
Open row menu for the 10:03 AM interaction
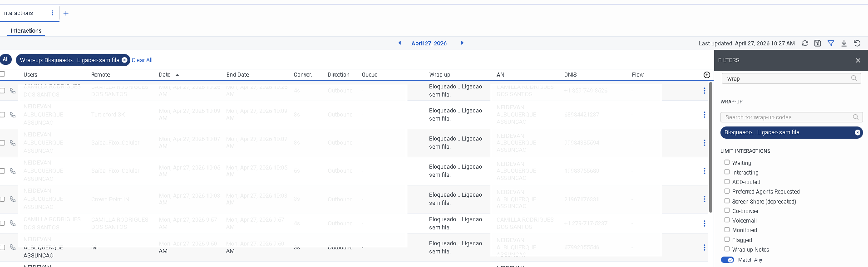point(705,199)
